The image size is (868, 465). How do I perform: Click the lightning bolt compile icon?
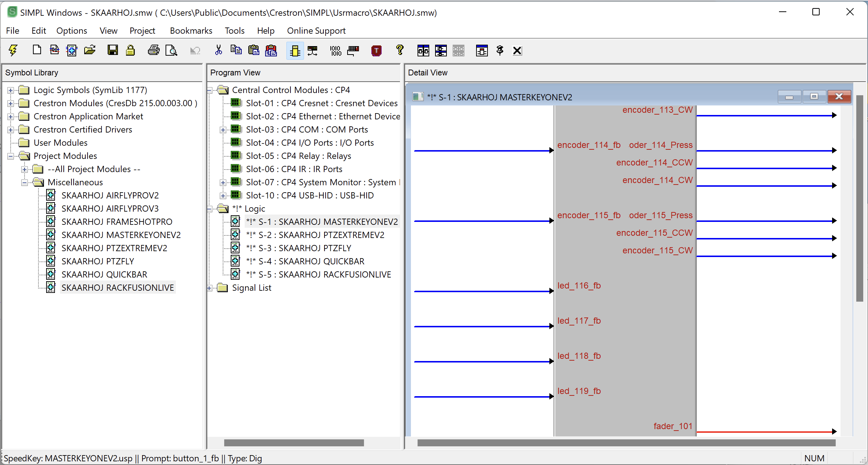(13, 50)
